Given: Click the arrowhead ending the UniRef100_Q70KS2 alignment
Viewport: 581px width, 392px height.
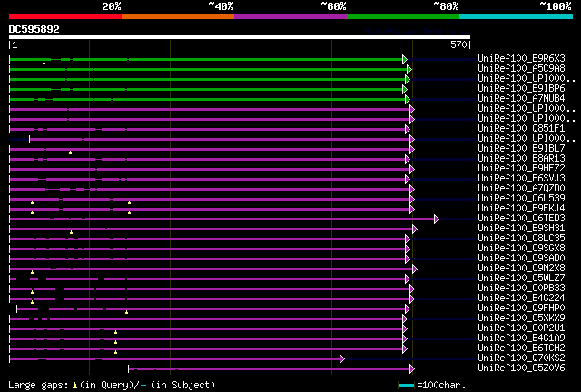Looking at the screenshot, I should coord(342,359).
